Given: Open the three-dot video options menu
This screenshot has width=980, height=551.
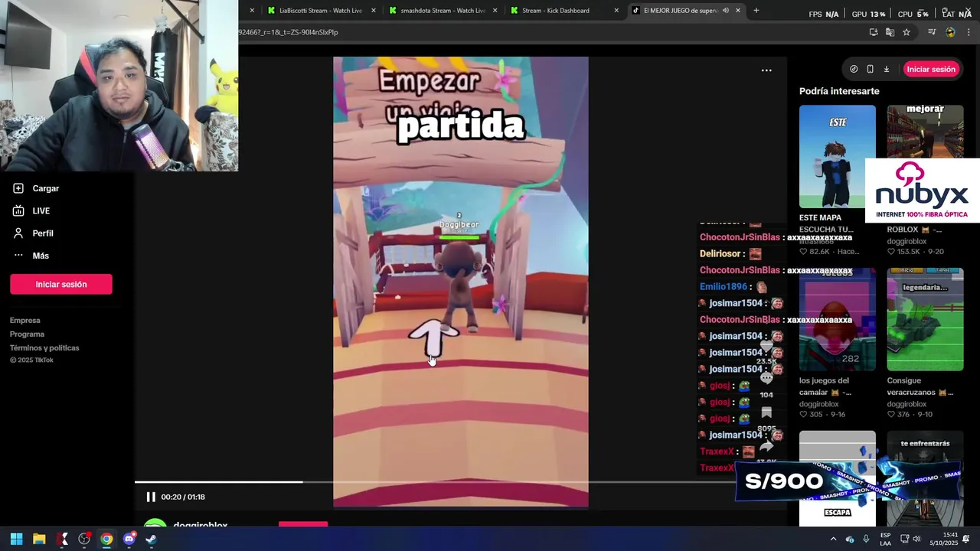Looking at the screenshot, I should (766, 70).
